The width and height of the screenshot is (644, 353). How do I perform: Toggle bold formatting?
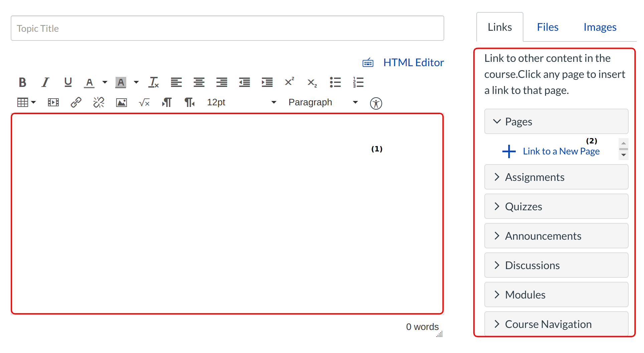coord(22,82)
